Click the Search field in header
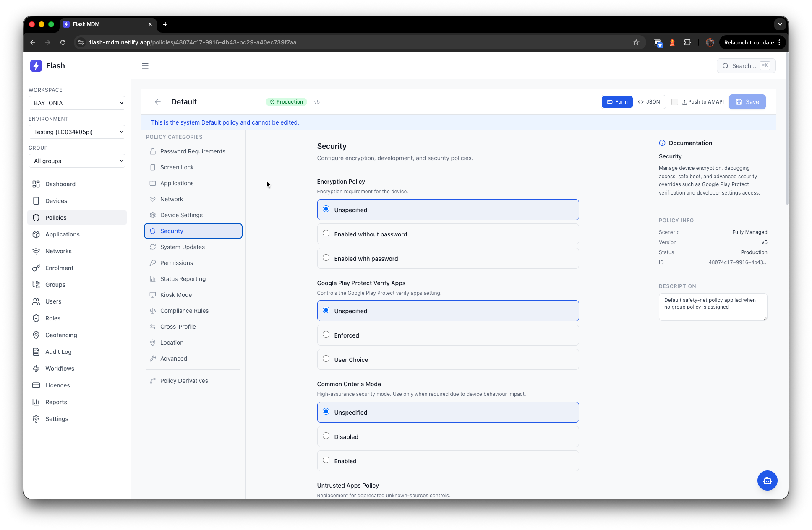 pyautogui.click(x=746, y=66)
